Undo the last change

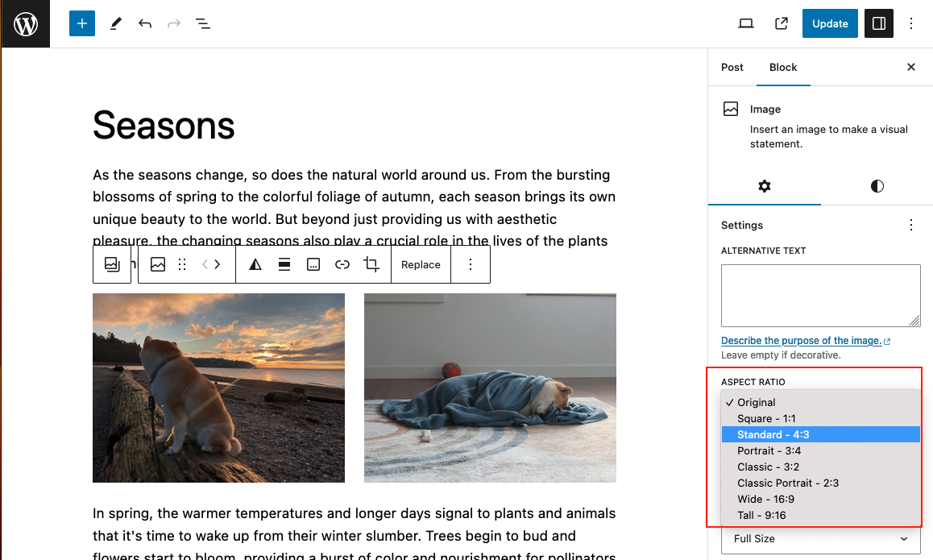click(145, 23)
